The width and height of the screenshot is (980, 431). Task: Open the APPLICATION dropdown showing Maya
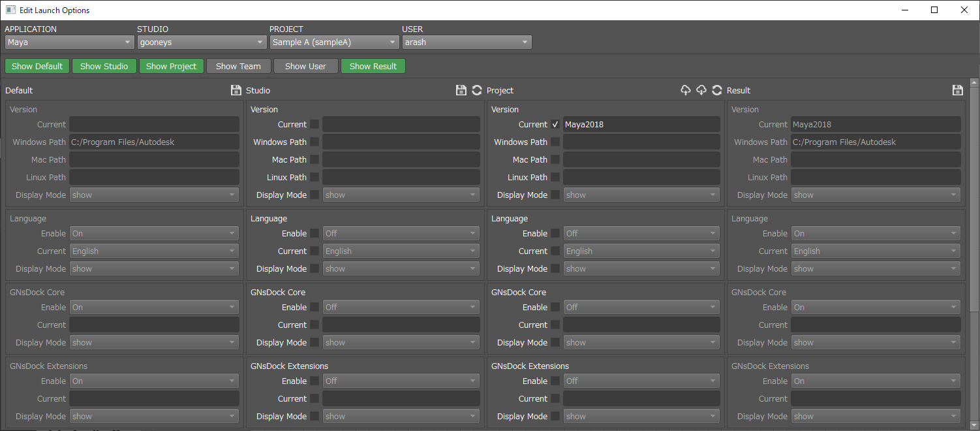coord(69,42)
